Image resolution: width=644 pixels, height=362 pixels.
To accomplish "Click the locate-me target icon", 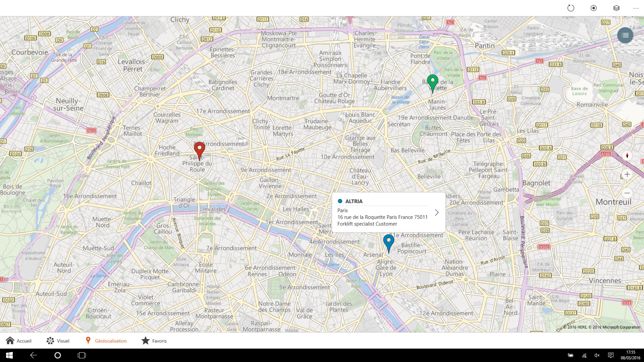I will tap(594, 8).
